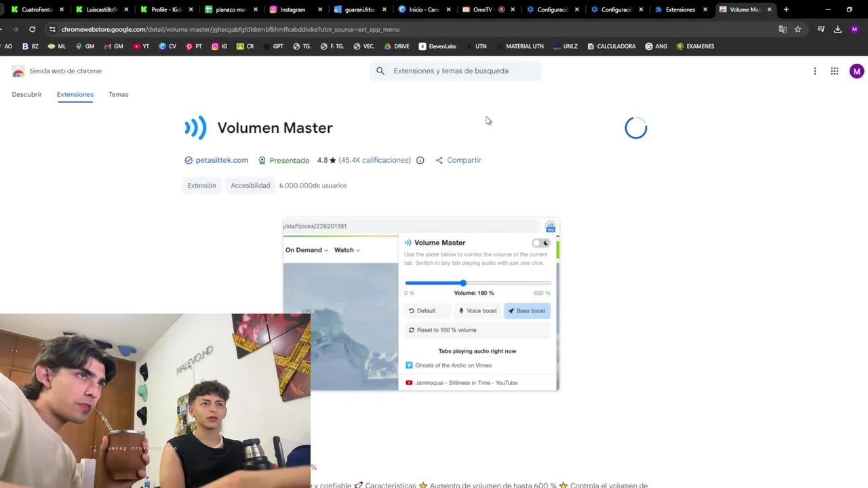Switch to the Extensiones browser tab

point(681,9)
